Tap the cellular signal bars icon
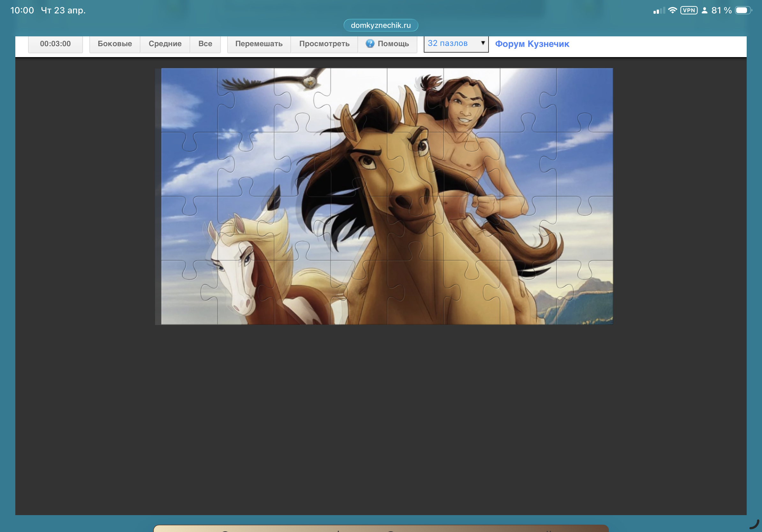Viewport: 762px width, 532px height. (658, 11)
